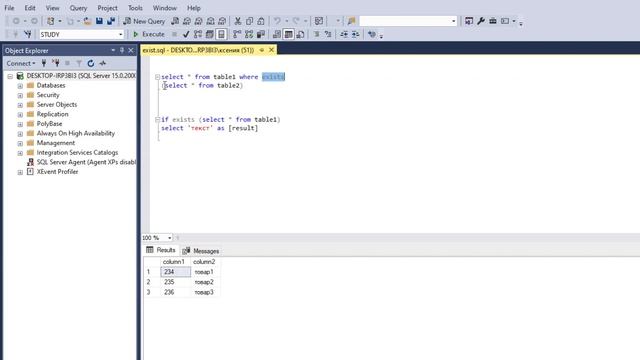Click the Parse checkmark icon
This screenshot has width=640, height=360.
pos(186,34)
